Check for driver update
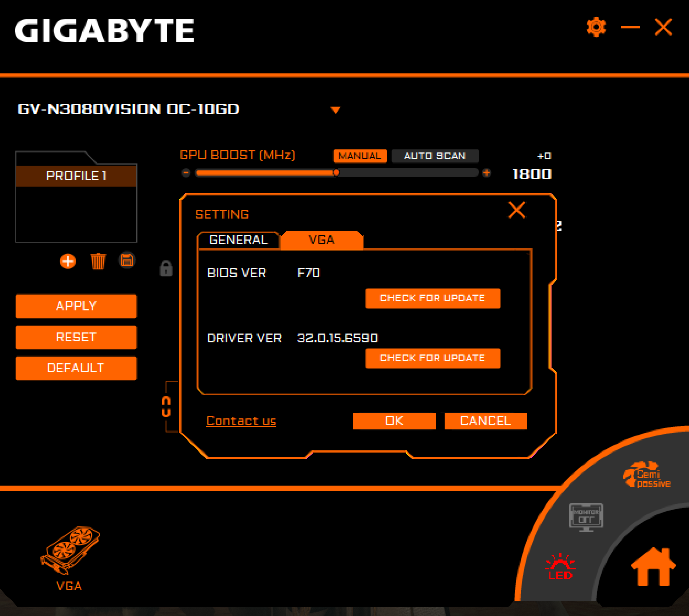This screenshot has width=689, height=616. (433, 358)
